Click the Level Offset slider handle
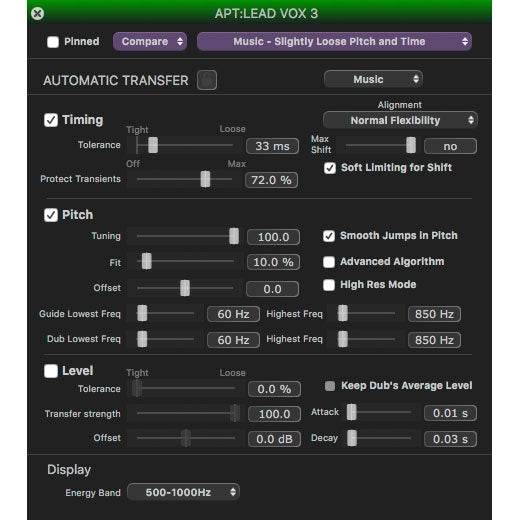This screenshot has width=520, height=520. click(186, 438)
